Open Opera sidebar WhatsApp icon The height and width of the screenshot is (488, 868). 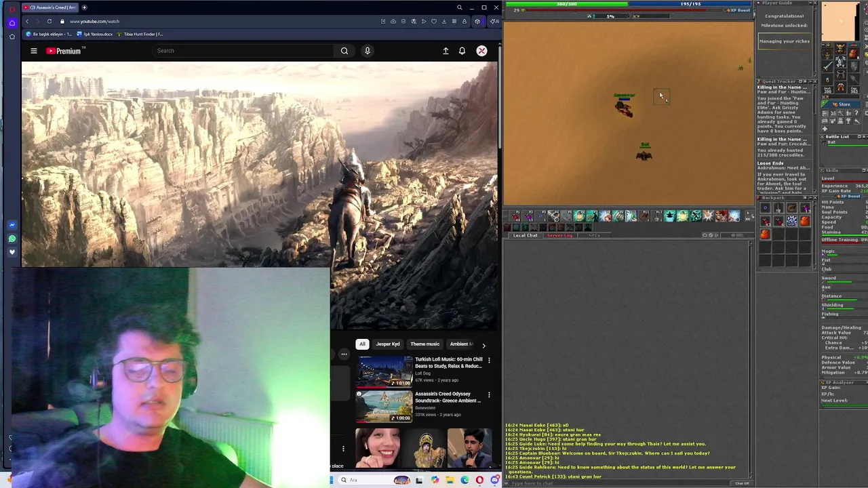pos(12,239)
